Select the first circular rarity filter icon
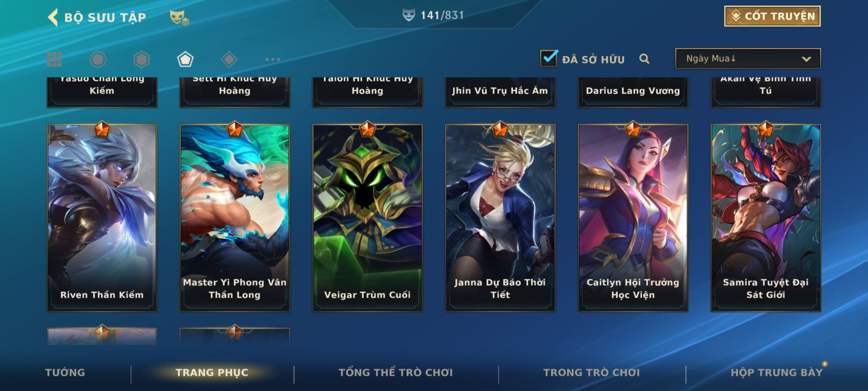Image resolution: width=868 pixels, height=391 pixels. click(x=98, y=59)
